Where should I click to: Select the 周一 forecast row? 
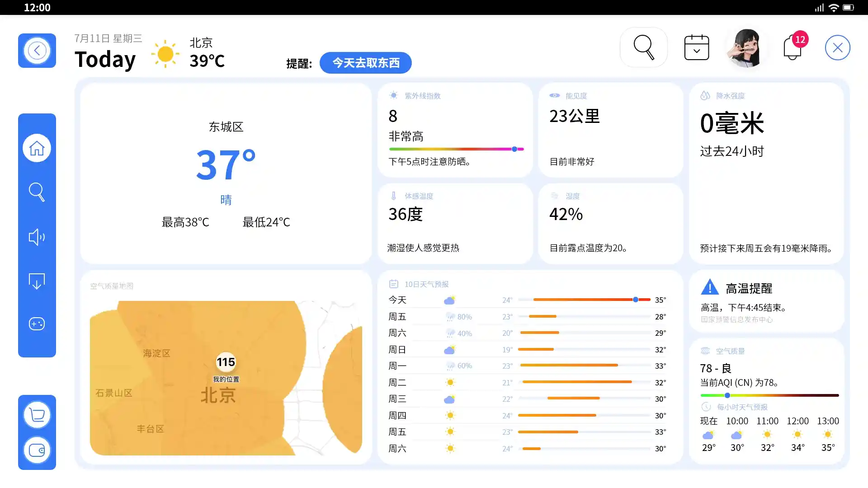[x=527, y=366]
